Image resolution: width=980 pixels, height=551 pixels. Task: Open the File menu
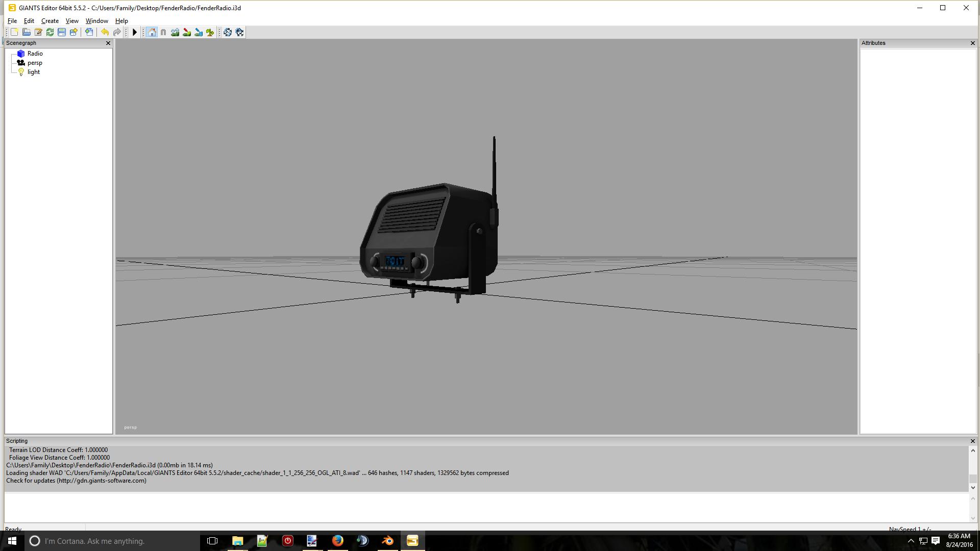click(x=12, y=21)
